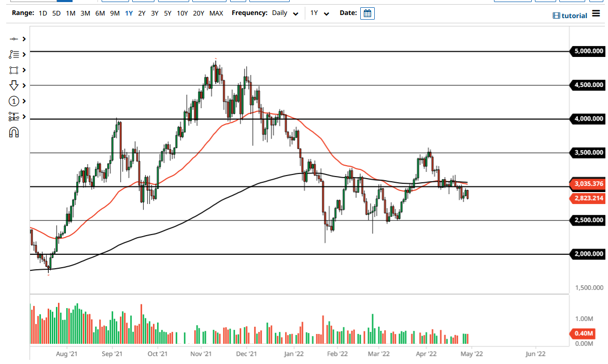The image size is (608, 364).
Task: Select the numbered annotation tool
Action: coord(14,101)
